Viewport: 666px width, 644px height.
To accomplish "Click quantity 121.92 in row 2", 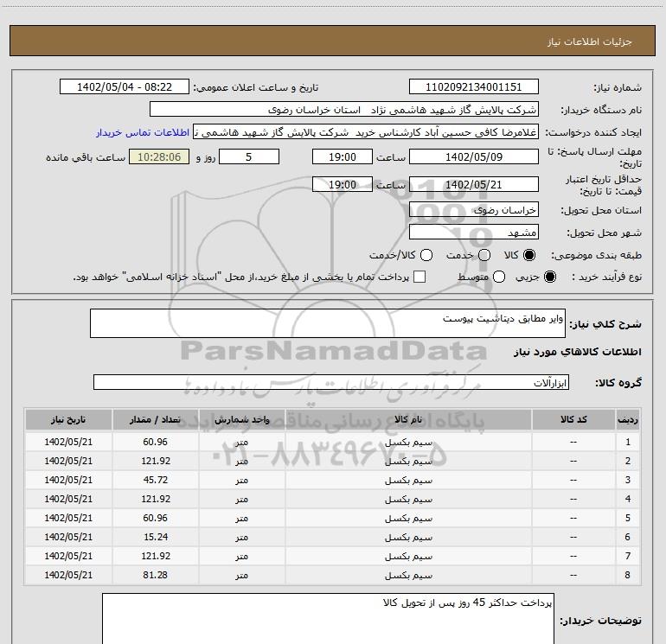I will pos(156,461).
